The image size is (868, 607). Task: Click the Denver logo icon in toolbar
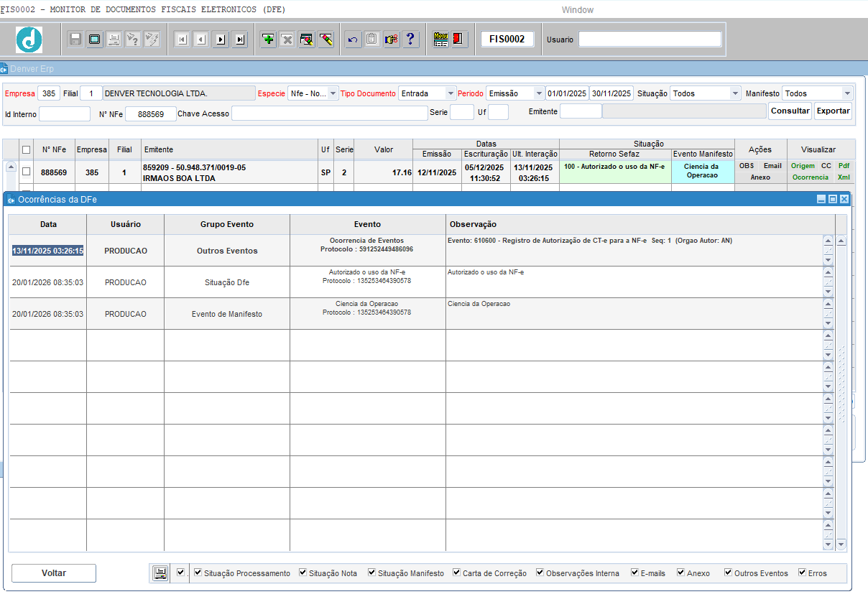pos(29,39)
